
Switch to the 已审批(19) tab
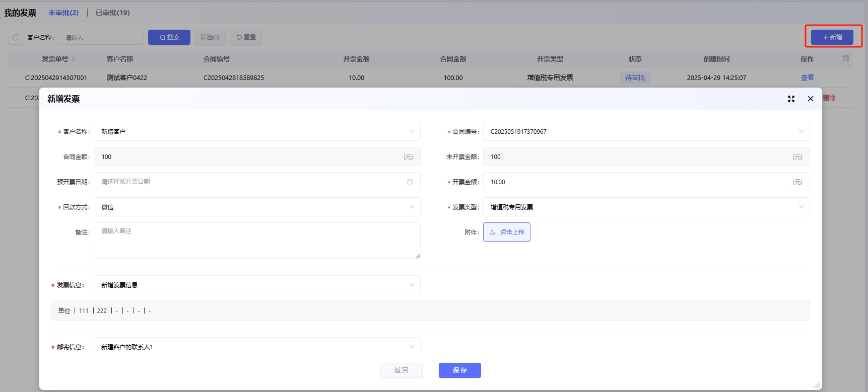pos(112,13)
